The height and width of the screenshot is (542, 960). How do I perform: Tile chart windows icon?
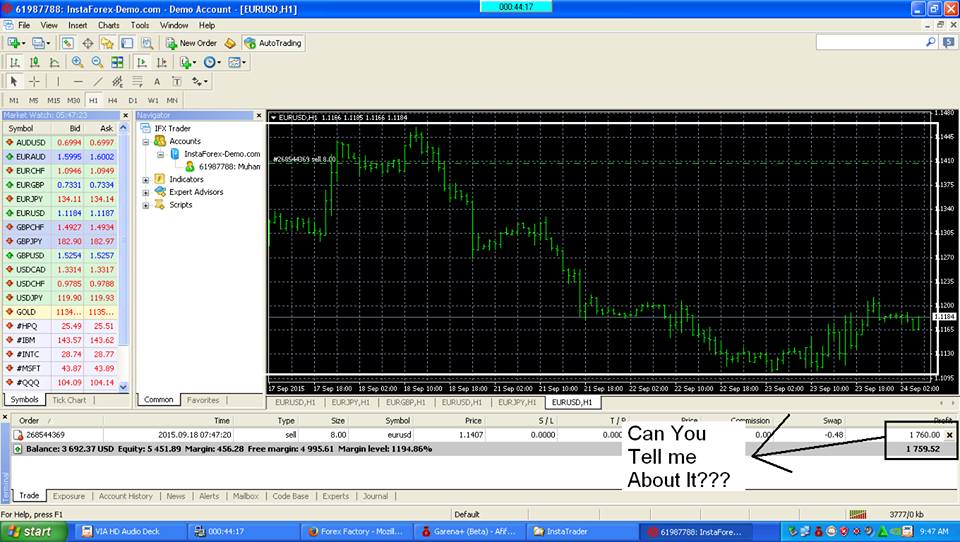[117, 62]
